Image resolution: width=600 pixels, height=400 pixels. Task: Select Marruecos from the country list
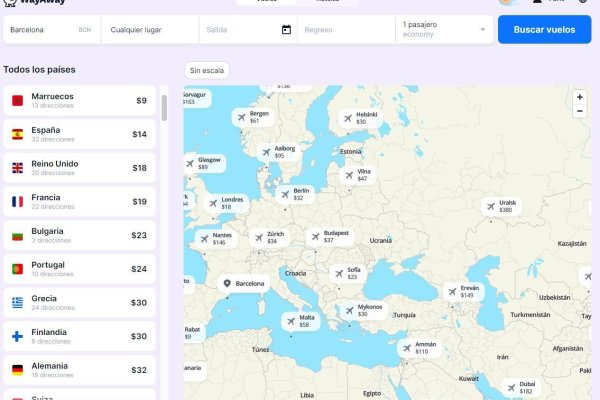[x=78, y=100]
